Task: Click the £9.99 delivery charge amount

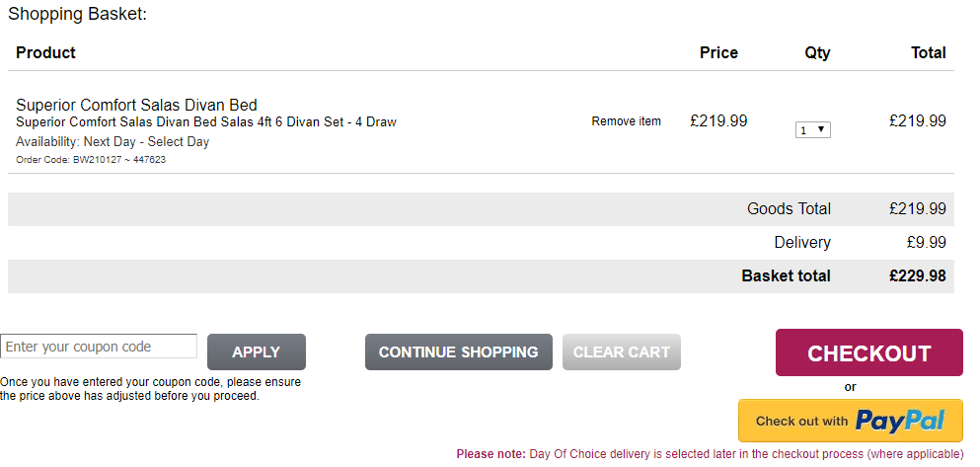Action: pos(927,243)
